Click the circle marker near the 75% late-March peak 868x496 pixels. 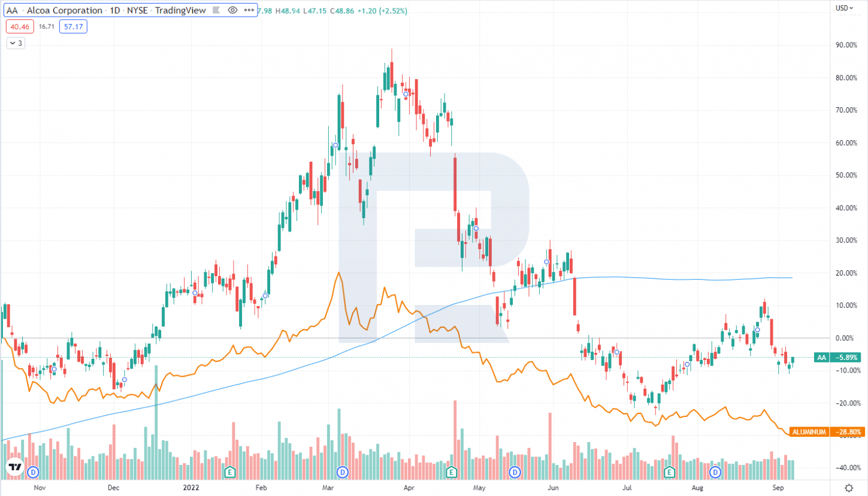[x=406, y=95]
